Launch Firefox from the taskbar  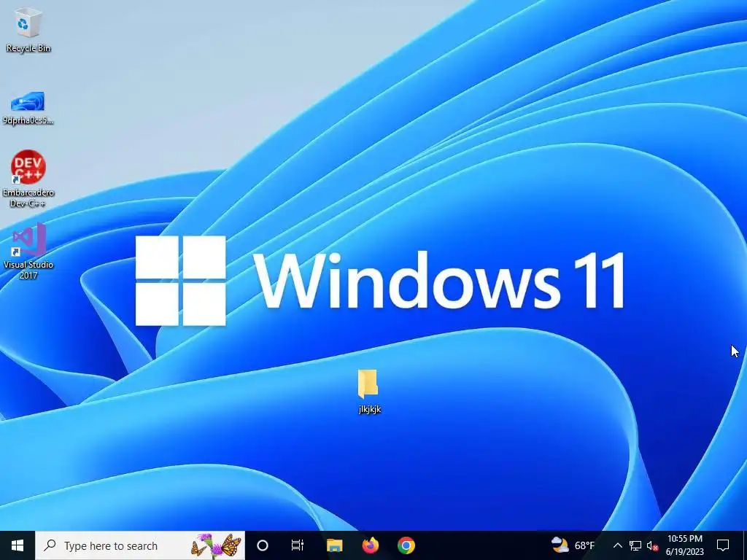point(370,545)
